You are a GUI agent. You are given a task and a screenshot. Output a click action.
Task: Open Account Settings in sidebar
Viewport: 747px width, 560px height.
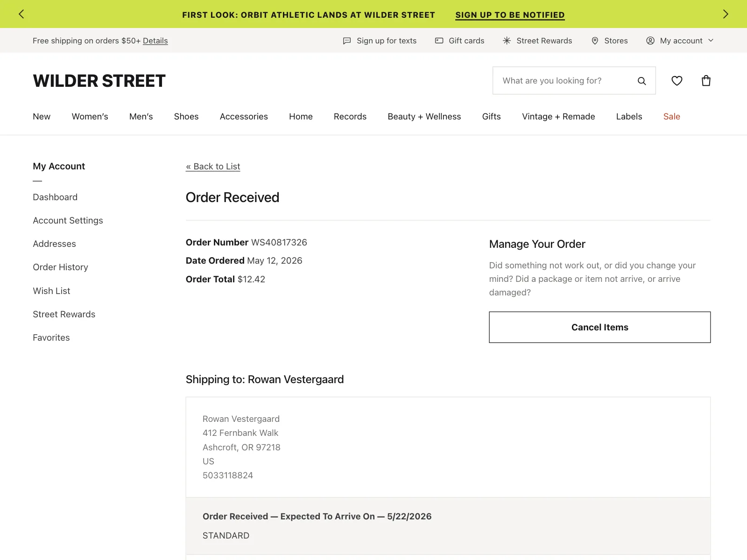68,221
